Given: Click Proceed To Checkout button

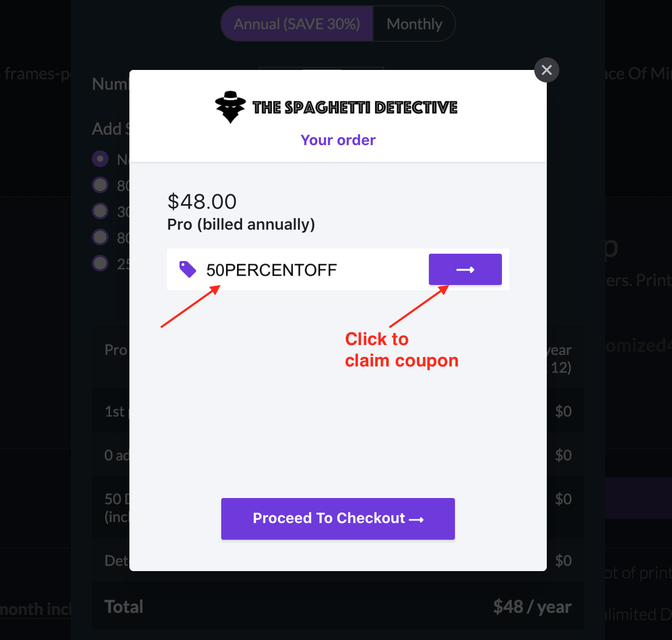Looking at the screenshot, I should pos(338,519).
